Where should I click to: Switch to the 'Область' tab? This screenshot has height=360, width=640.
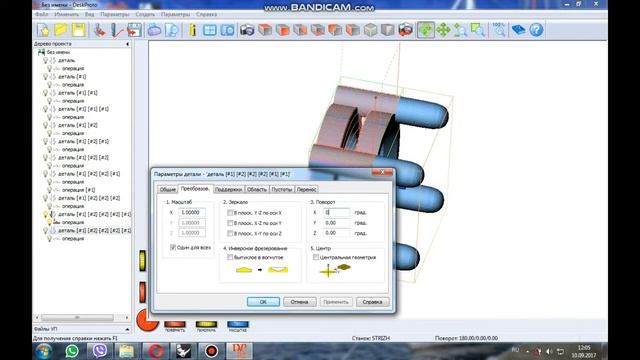point(257,189)
